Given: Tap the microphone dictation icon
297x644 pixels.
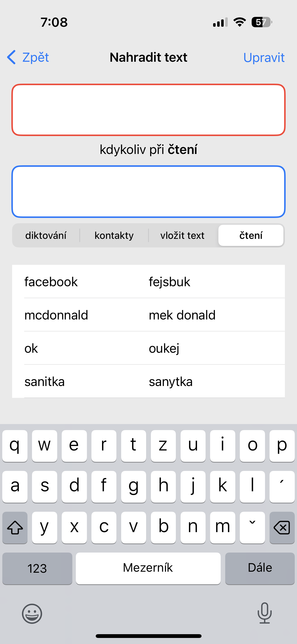Looking at the screenshot, I should [x=265, y=613].
